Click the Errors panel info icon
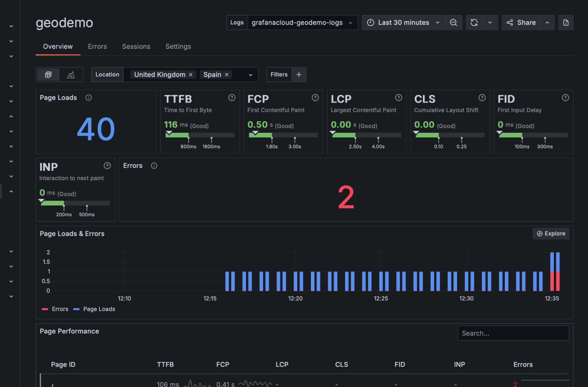 coord(154,166)
